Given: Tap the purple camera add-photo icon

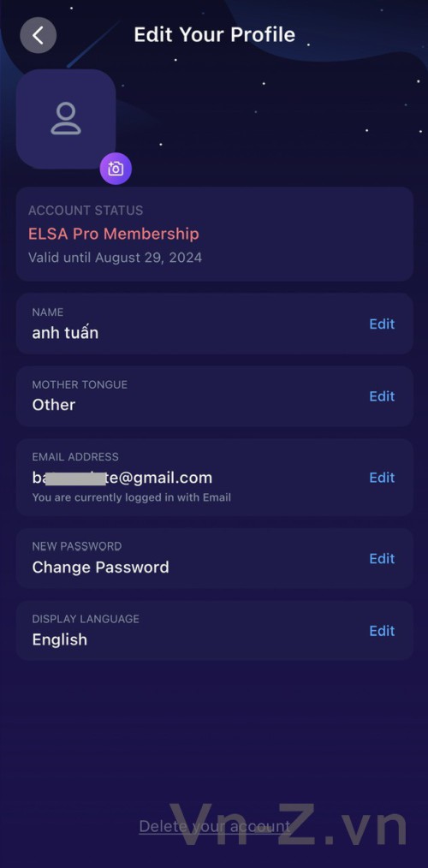Looking at the screenshot, I should 116,169.
